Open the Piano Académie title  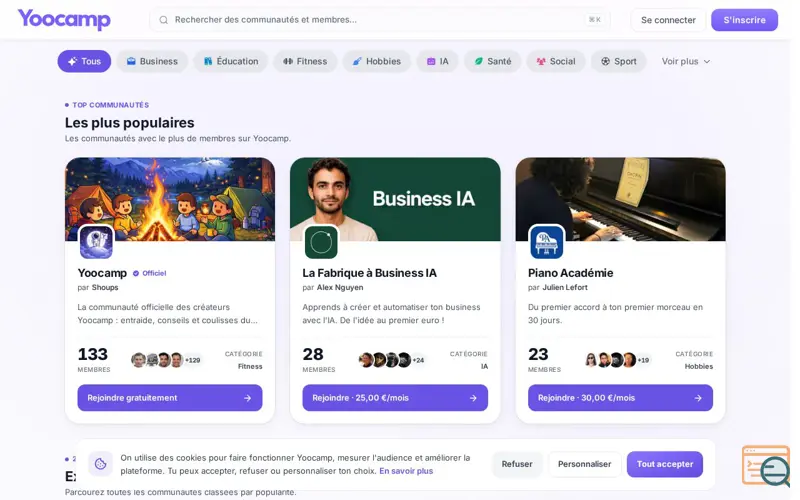570,273
